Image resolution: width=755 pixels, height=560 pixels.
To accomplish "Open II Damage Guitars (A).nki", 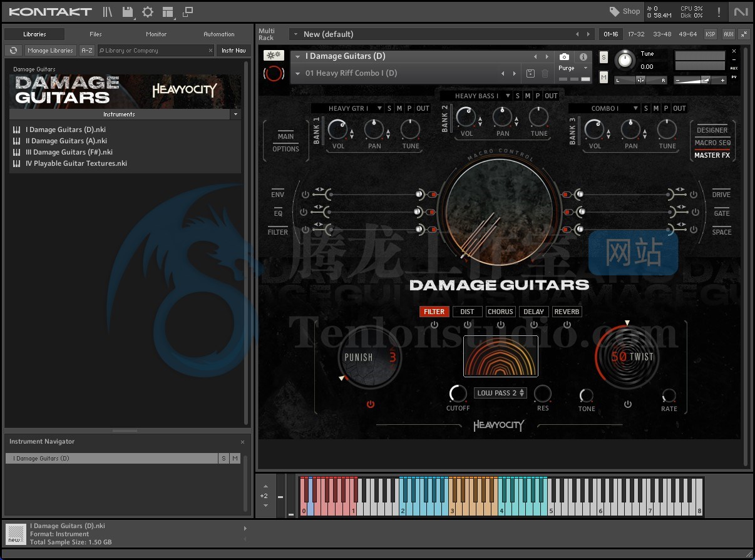I will click(x=66, y=141).
